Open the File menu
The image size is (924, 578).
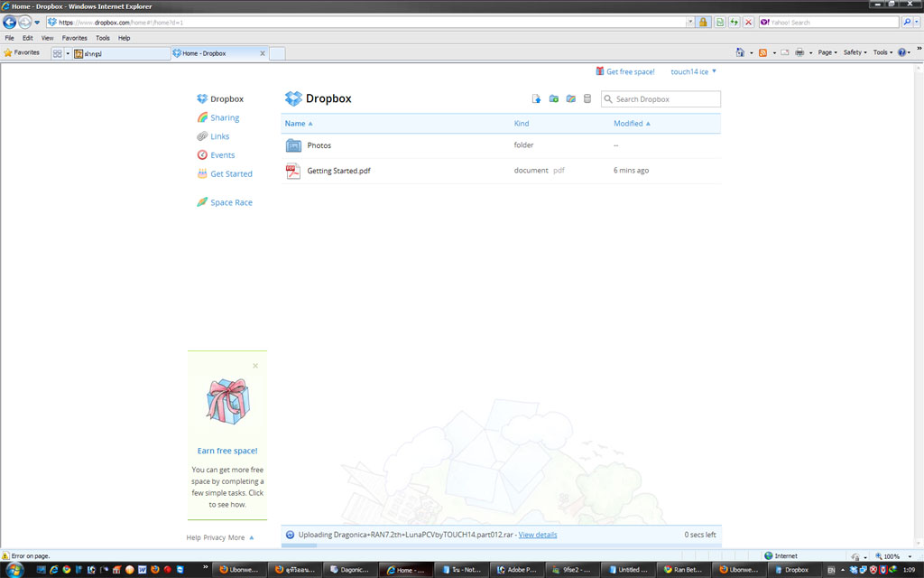9,38
